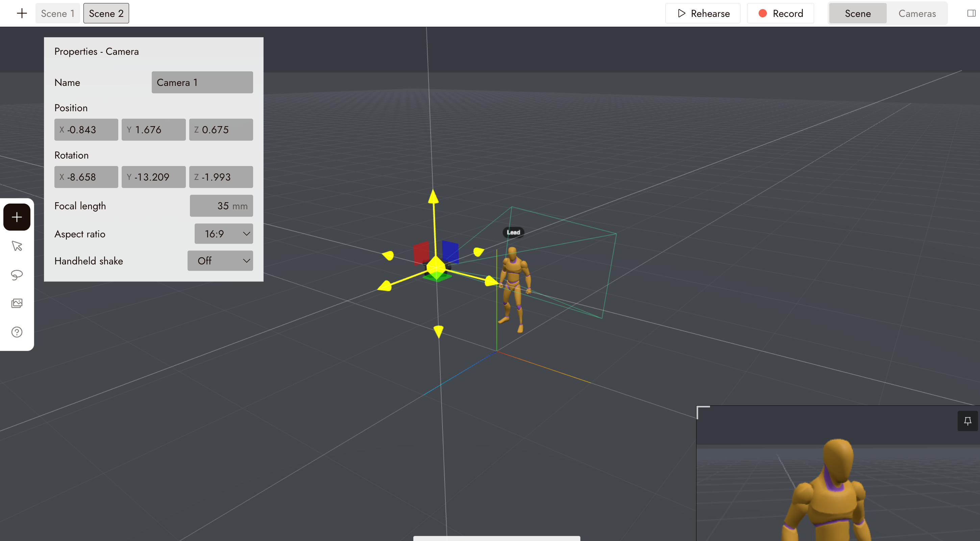This screenshot has height=541, width=980.
Task: Click the Focal length 35 mm field
Action: click(x=221, y=206)
